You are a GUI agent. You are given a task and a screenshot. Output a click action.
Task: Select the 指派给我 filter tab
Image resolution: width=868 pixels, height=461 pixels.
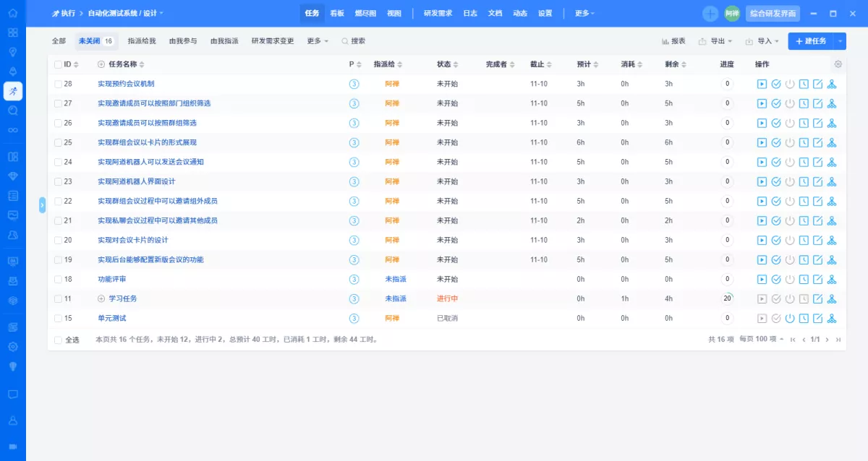tap(141, 41)
